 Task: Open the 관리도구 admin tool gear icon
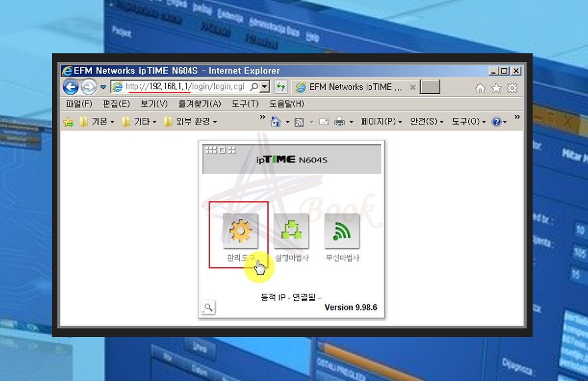pos(241,230)
